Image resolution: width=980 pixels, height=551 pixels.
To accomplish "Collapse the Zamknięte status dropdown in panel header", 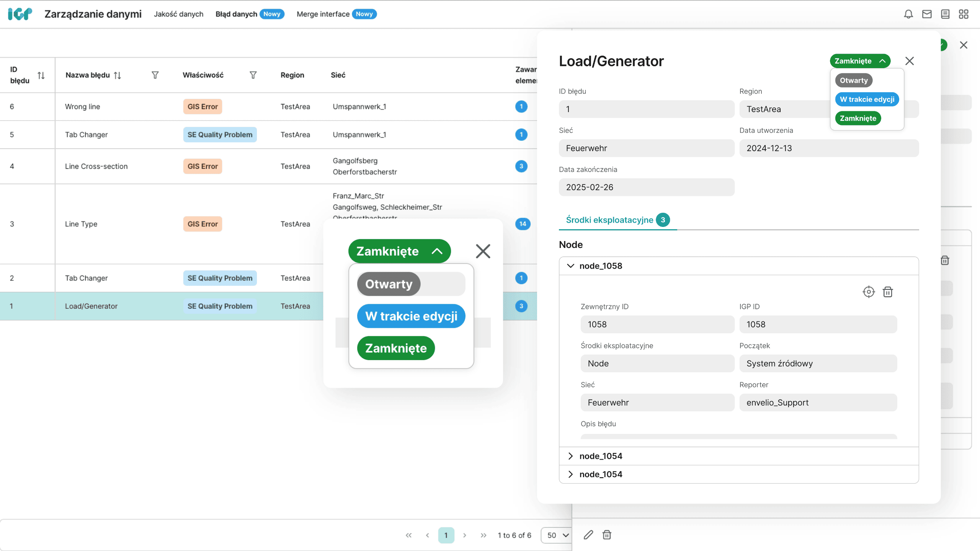I will pos(860,61).
